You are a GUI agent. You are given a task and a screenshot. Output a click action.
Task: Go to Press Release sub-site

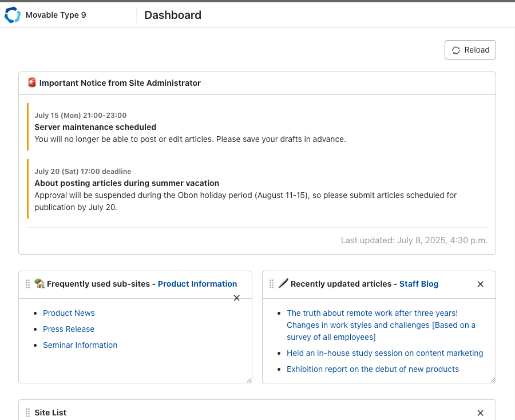(69, 329)
